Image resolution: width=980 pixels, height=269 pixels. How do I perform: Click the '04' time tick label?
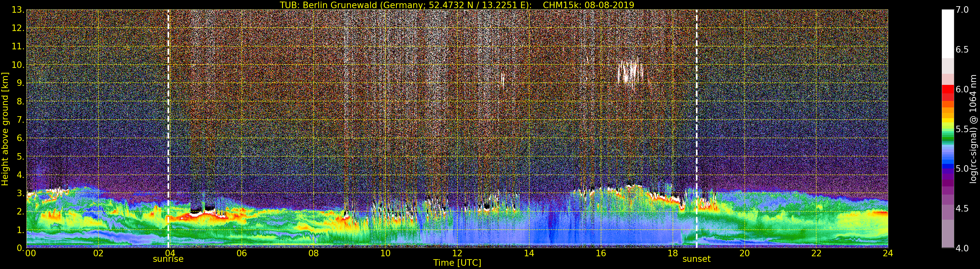[x=170, y=253]
